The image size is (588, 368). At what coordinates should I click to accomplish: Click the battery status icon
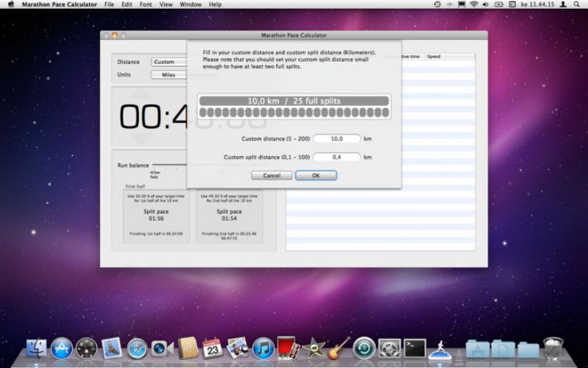point(499,5)
